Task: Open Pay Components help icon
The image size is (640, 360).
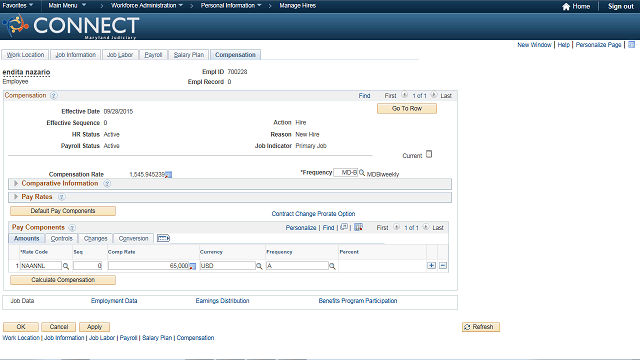Action: pos(72,228)
